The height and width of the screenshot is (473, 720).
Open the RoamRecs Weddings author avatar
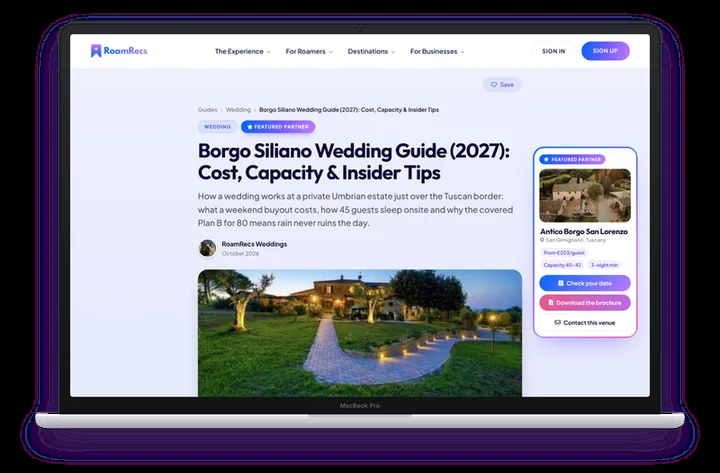208,248
